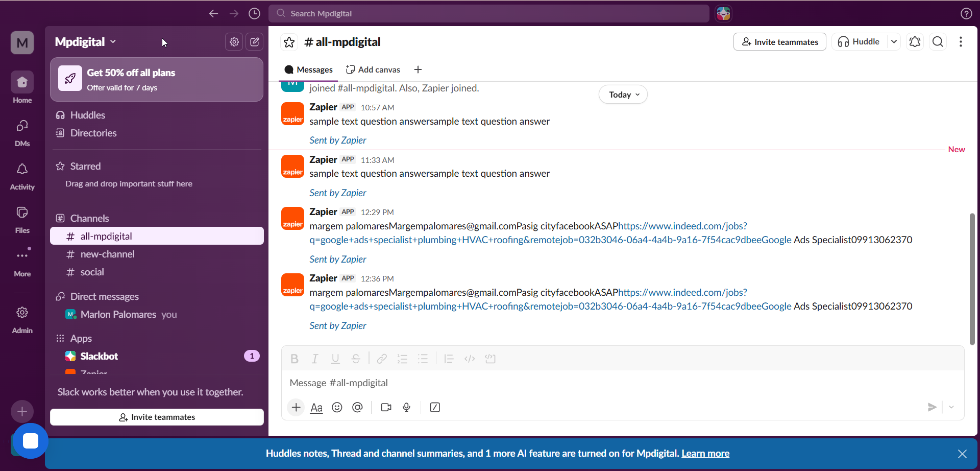The width and height of the screenshot is (980, 471).
Task: Select the Messages tab
Action: click(x=308, y=69)
